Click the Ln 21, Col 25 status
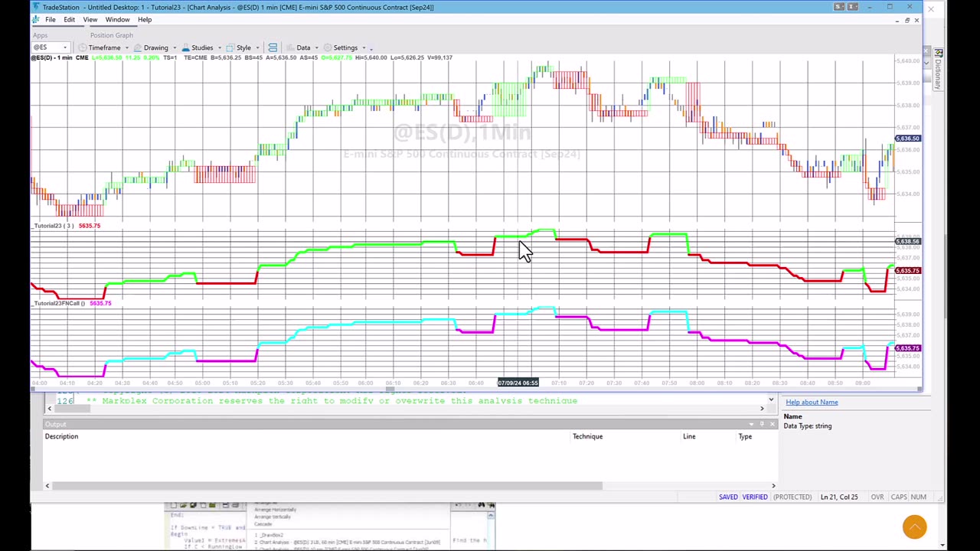980x551 pixels. coord(839,497)
